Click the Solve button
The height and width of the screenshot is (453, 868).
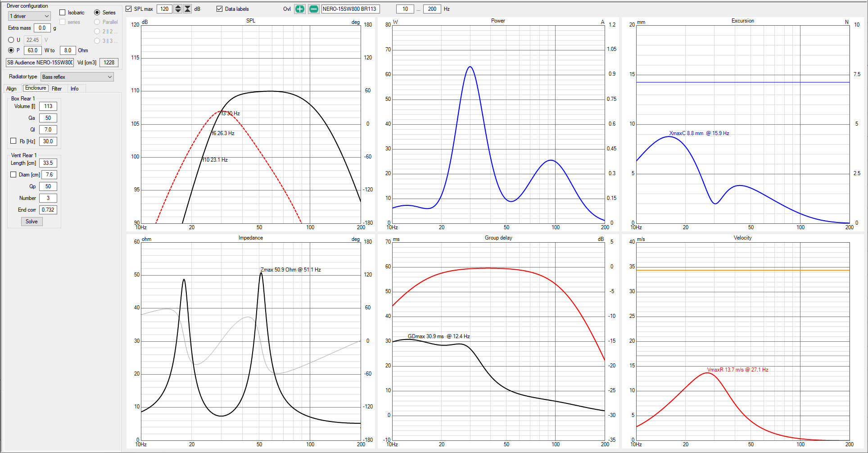pos(32,222)
